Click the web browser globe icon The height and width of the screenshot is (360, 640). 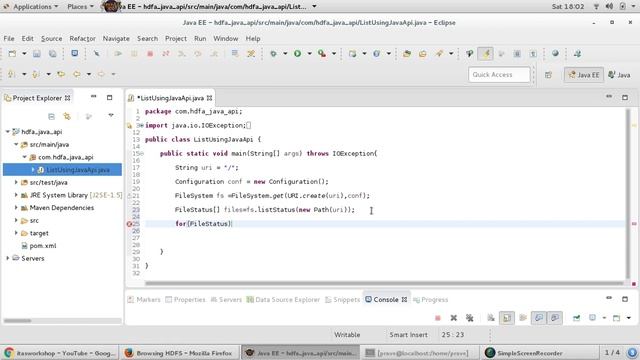pyautogui.click(x=555, y=53)
